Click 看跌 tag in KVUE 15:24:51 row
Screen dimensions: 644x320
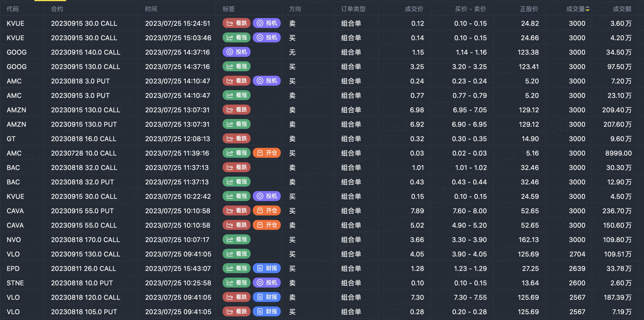click(x=236, y=23)
